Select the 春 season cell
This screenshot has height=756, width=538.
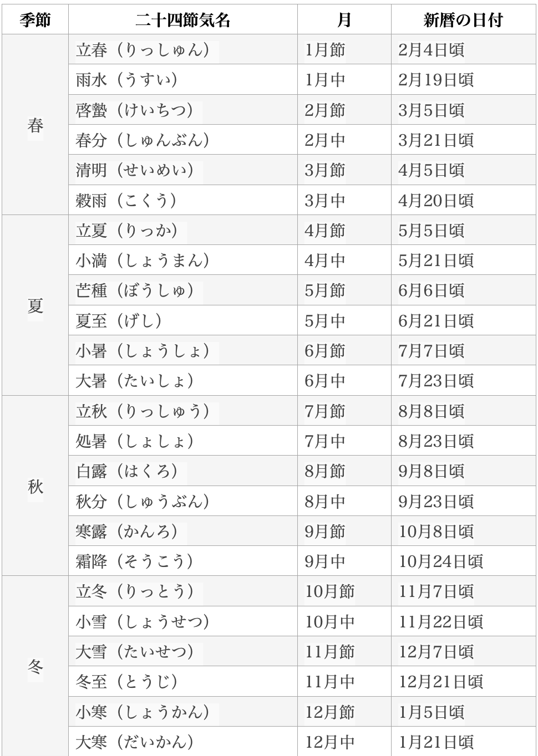point(35,125)
